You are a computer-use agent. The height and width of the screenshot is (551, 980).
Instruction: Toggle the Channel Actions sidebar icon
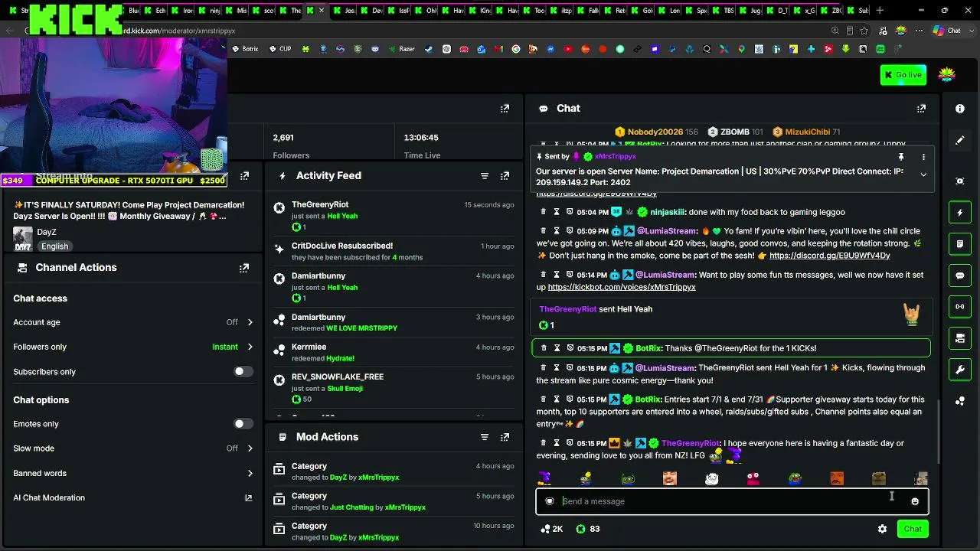[x=960, y=338]
